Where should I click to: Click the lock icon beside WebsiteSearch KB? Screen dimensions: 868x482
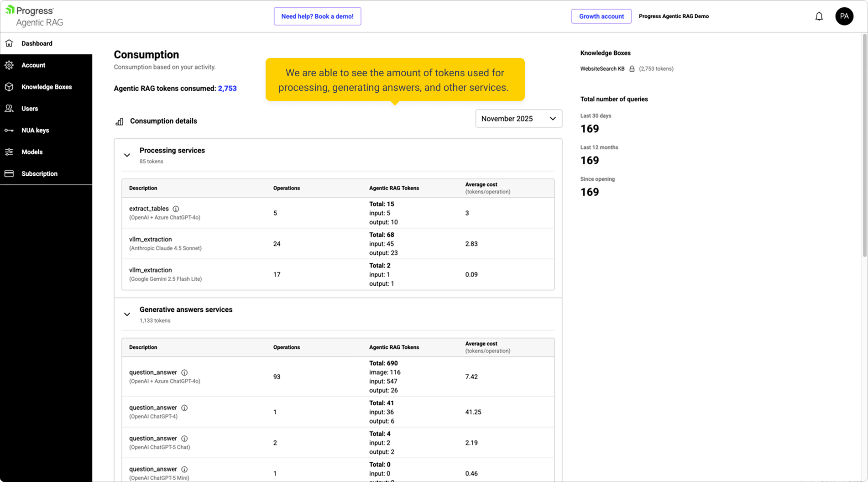[632, 69]
